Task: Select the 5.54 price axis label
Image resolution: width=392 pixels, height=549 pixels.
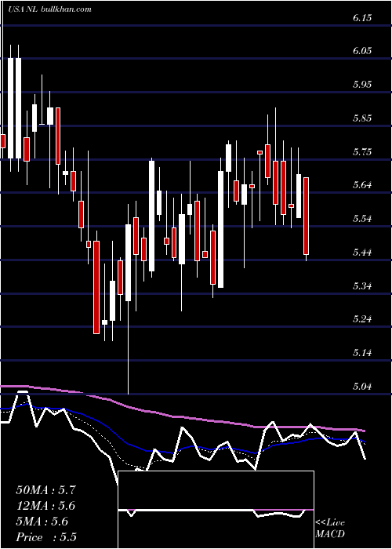Action: click(x=362, y=219)
